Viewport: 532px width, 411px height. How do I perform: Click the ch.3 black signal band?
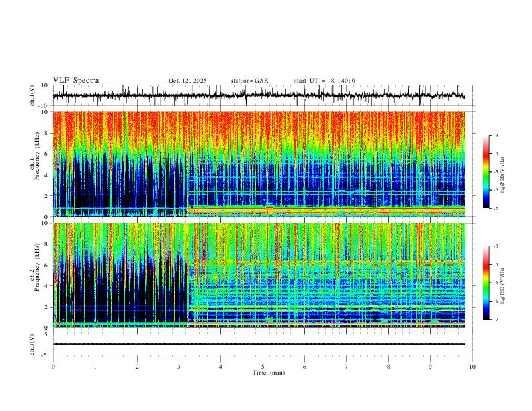[x=259, y=344]
